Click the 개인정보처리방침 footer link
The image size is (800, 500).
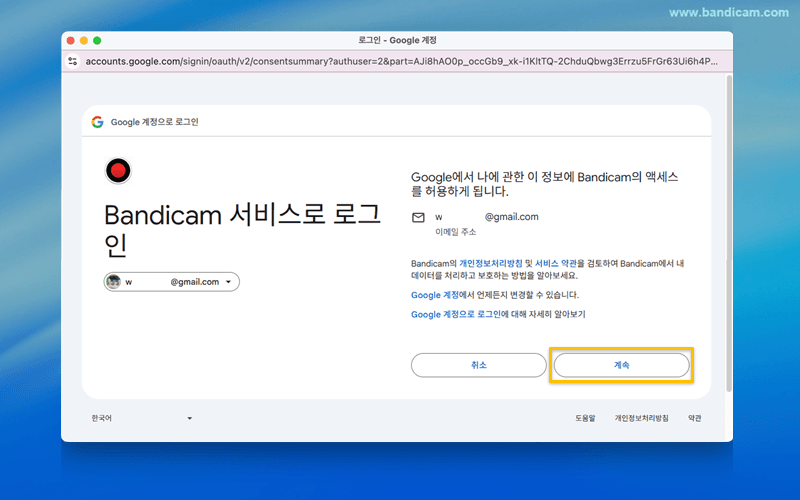[641, 418]
